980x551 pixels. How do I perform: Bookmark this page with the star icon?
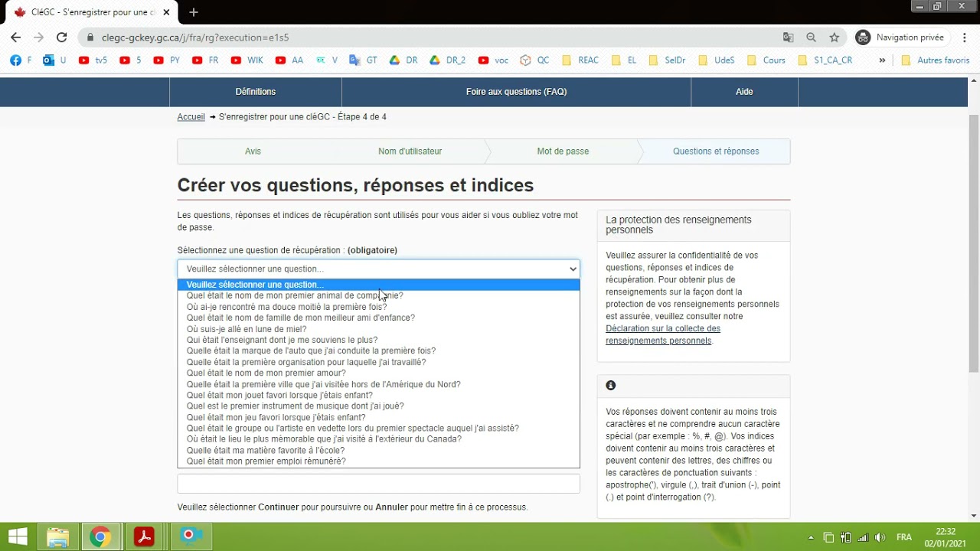835,37
